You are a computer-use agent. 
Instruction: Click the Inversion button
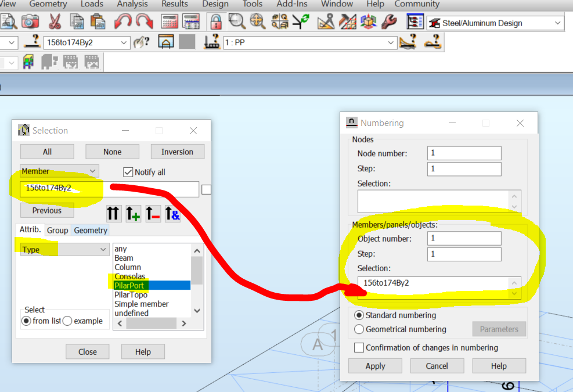(x=177, y=152)
